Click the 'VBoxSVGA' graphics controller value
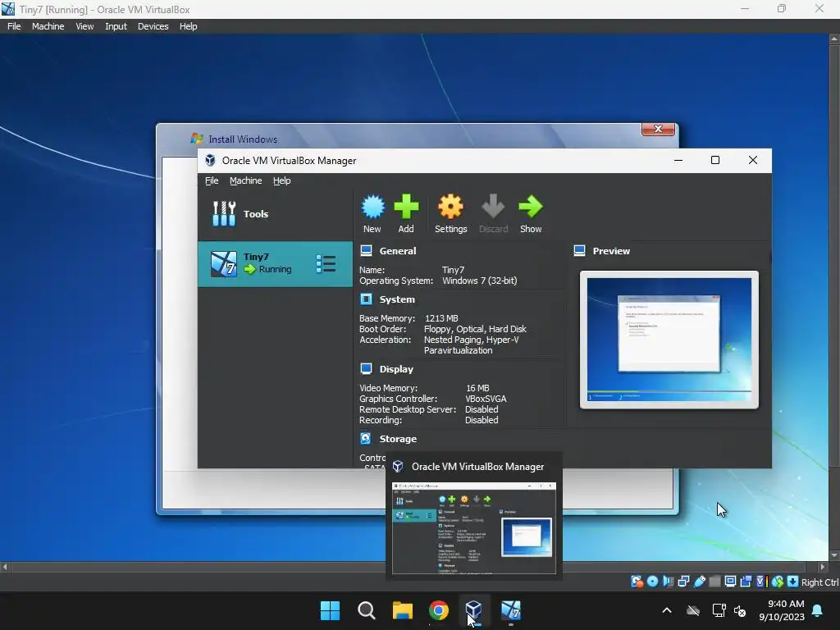840x630 pixels. click(486, 399)
